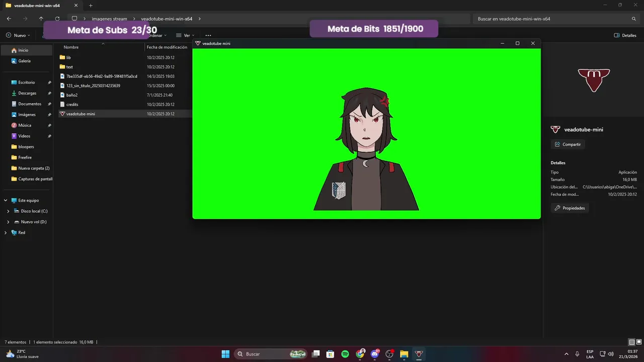Screen dimensions: 644x362
Task: Refresh the current folder view
Action: [x=57, y=19]
